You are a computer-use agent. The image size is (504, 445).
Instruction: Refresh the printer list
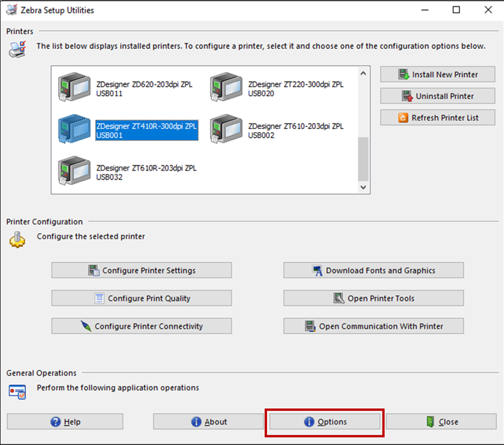pos(437,118)
